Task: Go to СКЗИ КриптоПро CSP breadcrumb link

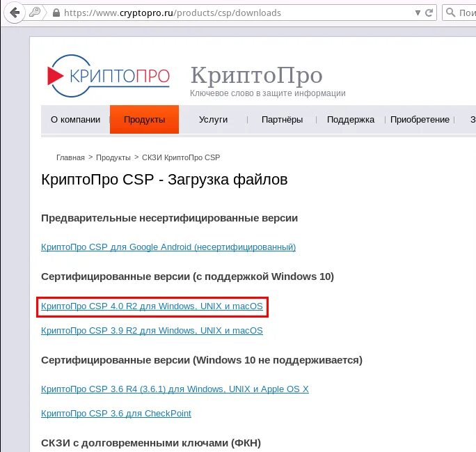Action: coord(181,157)
